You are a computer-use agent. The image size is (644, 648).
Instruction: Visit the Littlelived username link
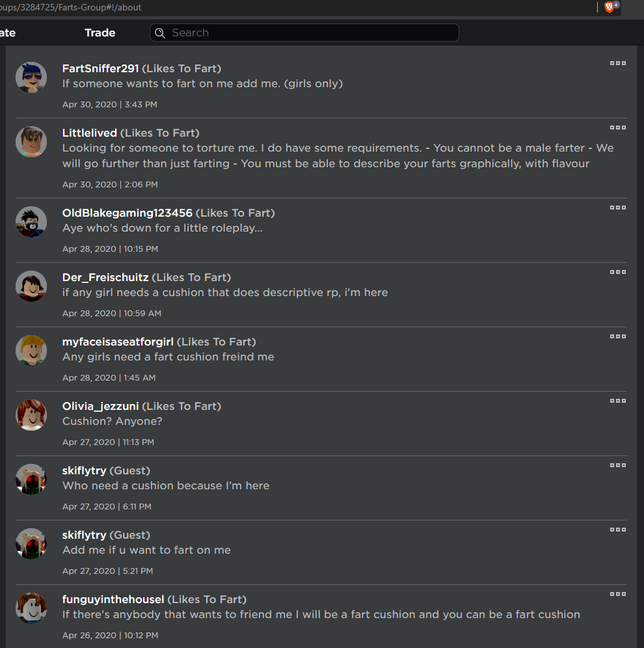(x=90, y=133)
